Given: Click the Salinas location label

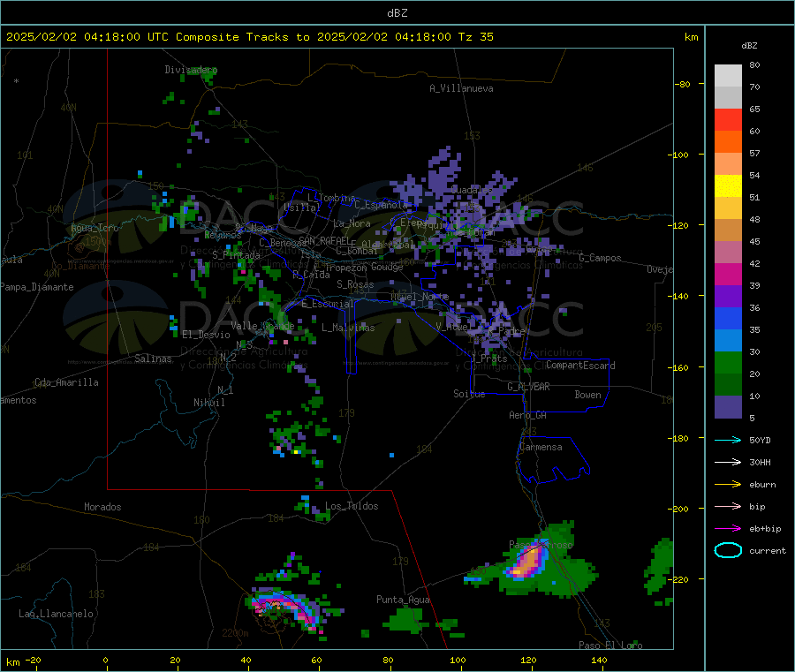Looking at the screenshot, I should 153,359.
